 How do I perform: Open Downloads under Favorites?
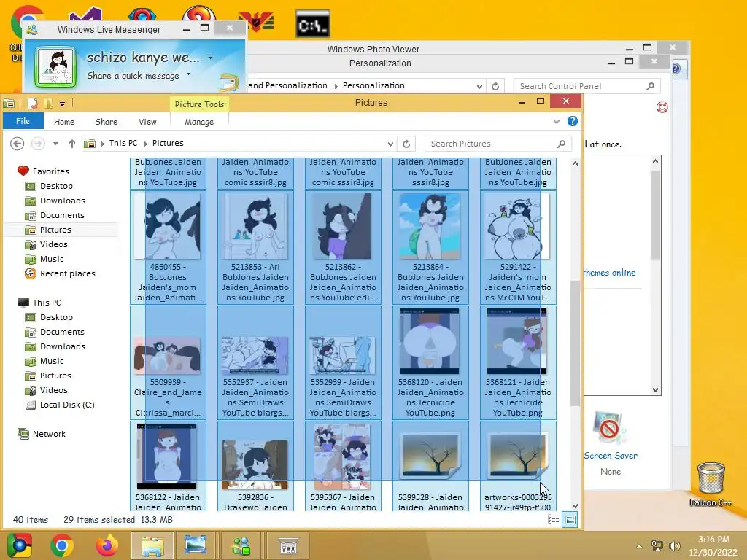pyautogui.click(x=63, y=201)
